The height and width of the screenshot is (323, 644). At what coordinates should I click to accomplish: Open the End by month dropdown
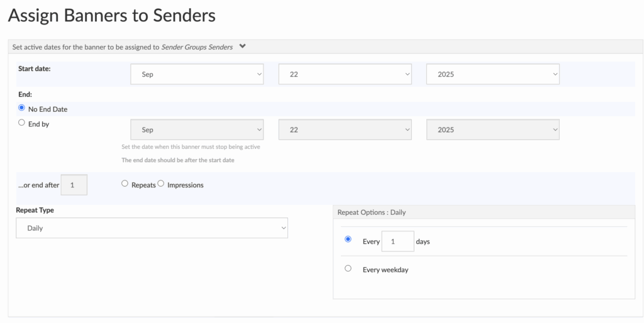[x=197, y=129]
